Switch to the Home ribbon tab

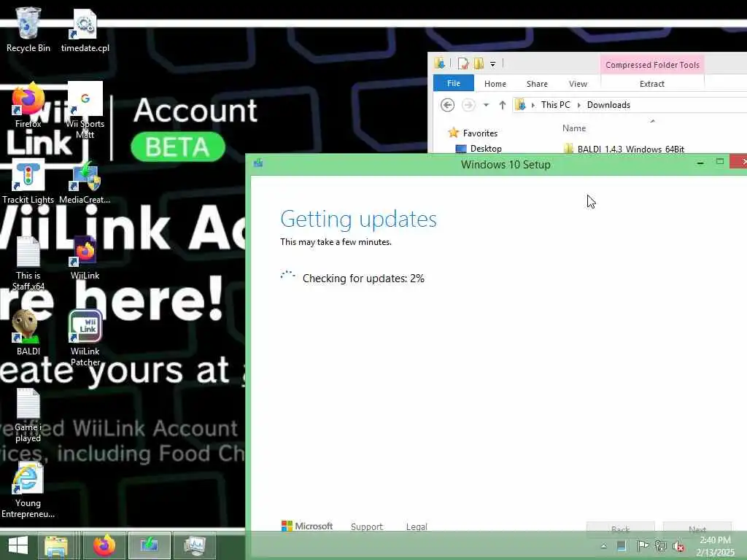coord(495,84)
